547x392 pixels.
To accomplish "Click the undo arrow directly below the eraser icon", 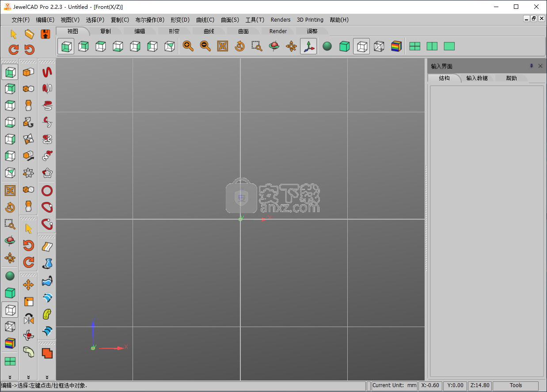I will (30, 49).
